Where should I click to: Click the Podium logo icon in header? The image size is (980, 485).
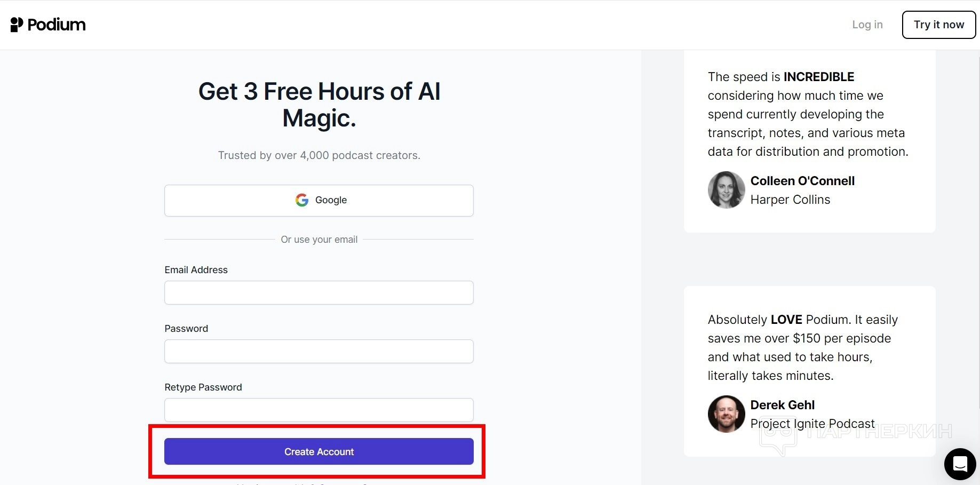(x=17, y=25)
